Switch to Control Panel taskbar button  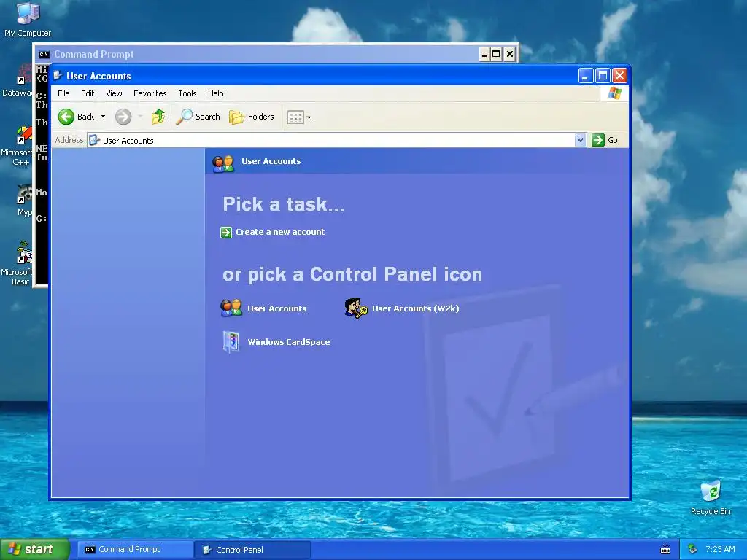(x=252, y=550)
